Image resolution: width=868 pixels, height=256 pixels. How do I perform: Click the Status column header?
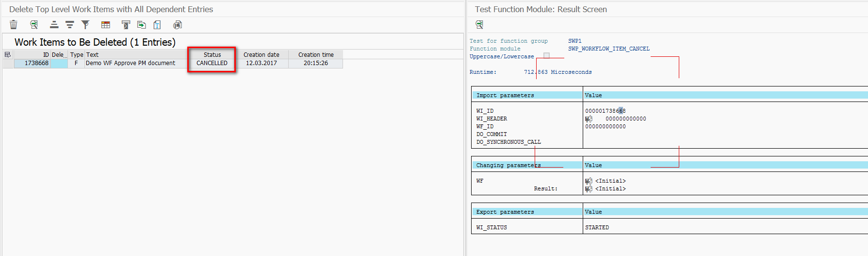[x=212, y=55]
